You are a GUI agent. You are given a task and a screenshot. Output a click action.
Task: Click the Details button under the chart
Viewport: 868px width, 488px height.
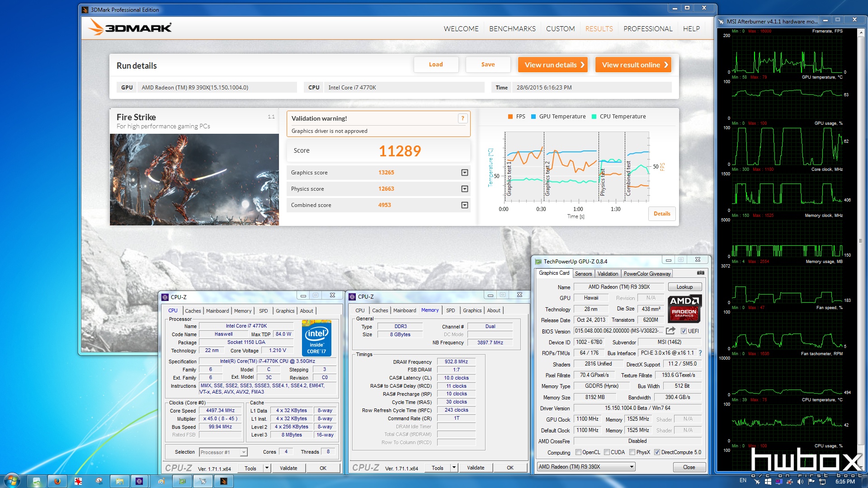pos(662,214)
